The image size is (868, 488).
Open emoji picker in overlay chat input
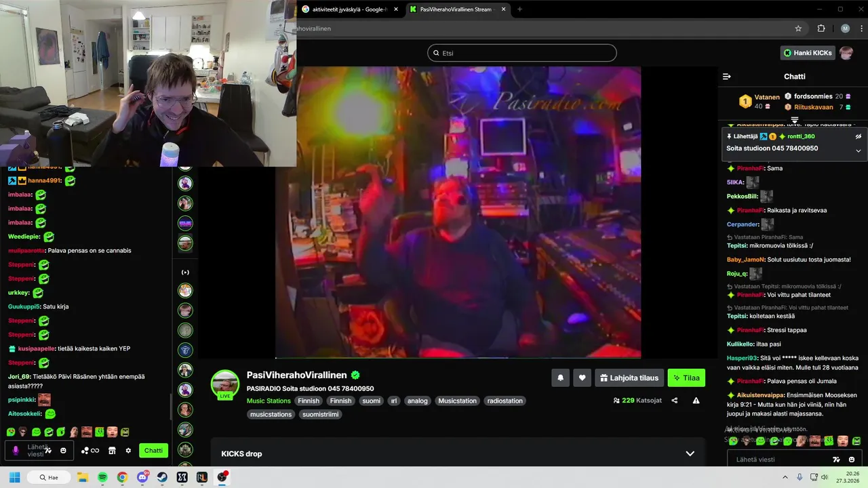[64, 451]
